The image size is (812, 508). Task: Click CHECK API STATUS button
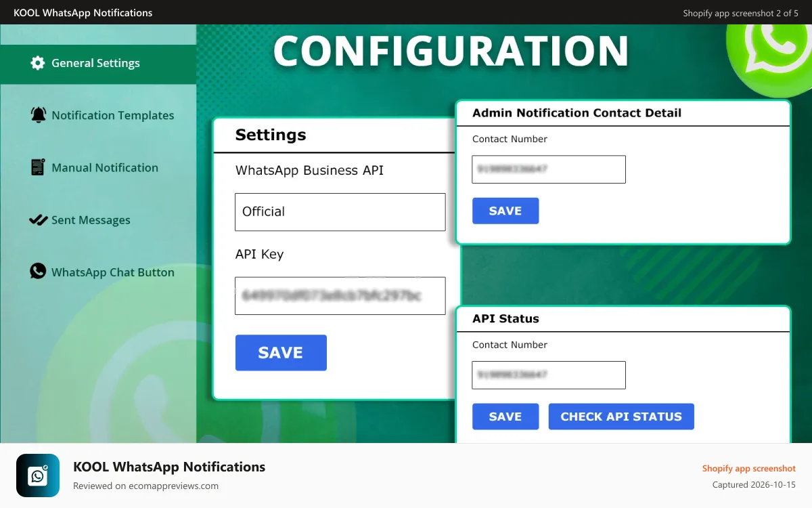(x=621, y=417)
